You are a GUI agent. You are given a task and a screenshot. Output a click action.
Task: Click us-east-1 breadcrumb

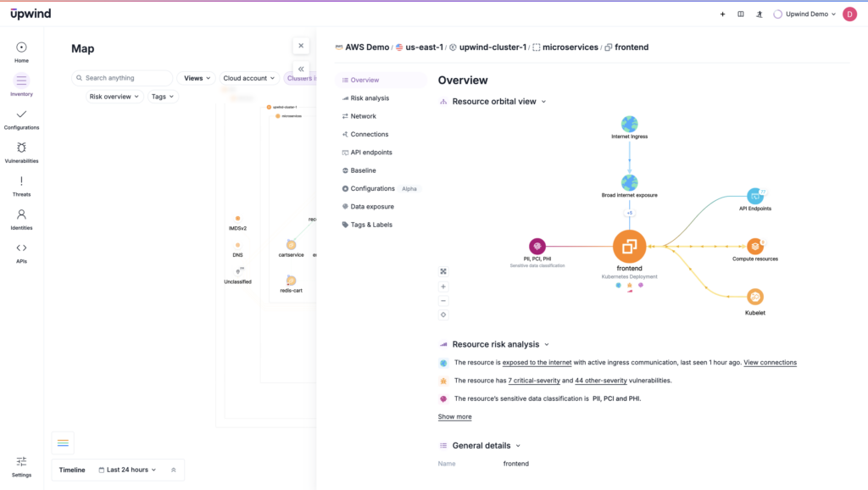click(x=420, y=47)
